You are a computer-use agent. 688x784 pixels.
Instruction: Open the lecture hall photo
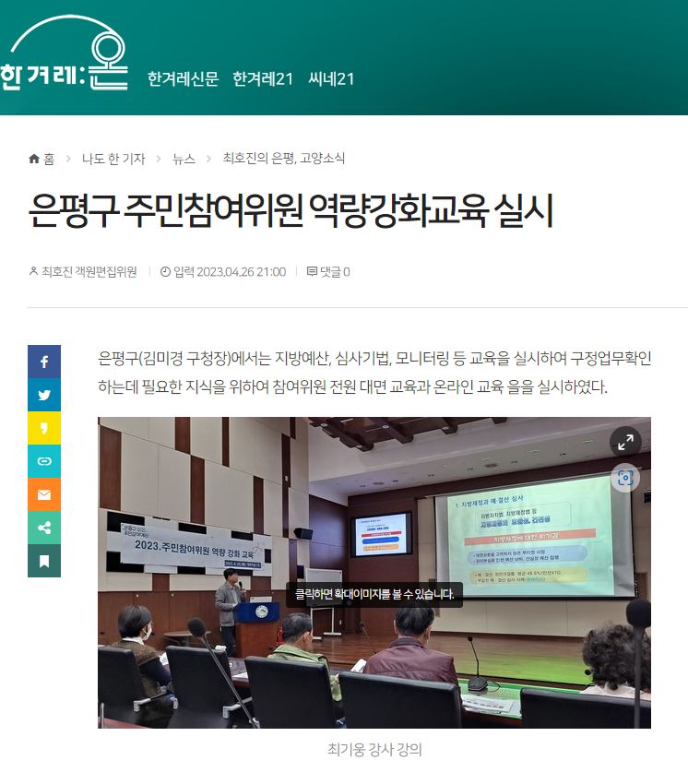pyautogui.click(x=374, y=573)
